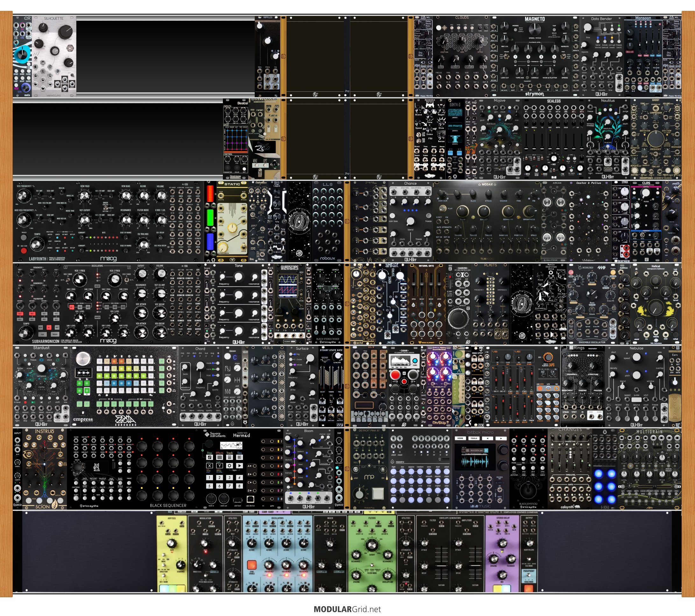
Task: Click the Plaits module
Action: pyautogui.click(x=490, y=304)
